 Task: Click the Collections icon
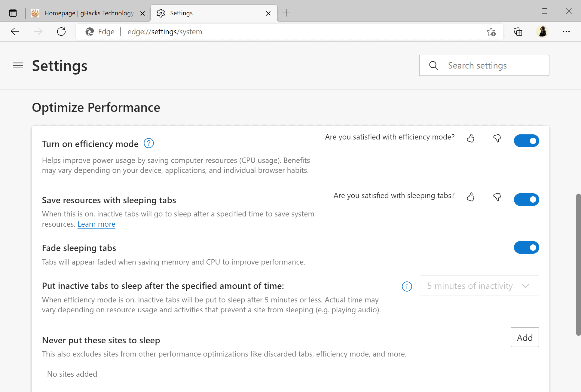pyautogui.click(x=518, y=32)
